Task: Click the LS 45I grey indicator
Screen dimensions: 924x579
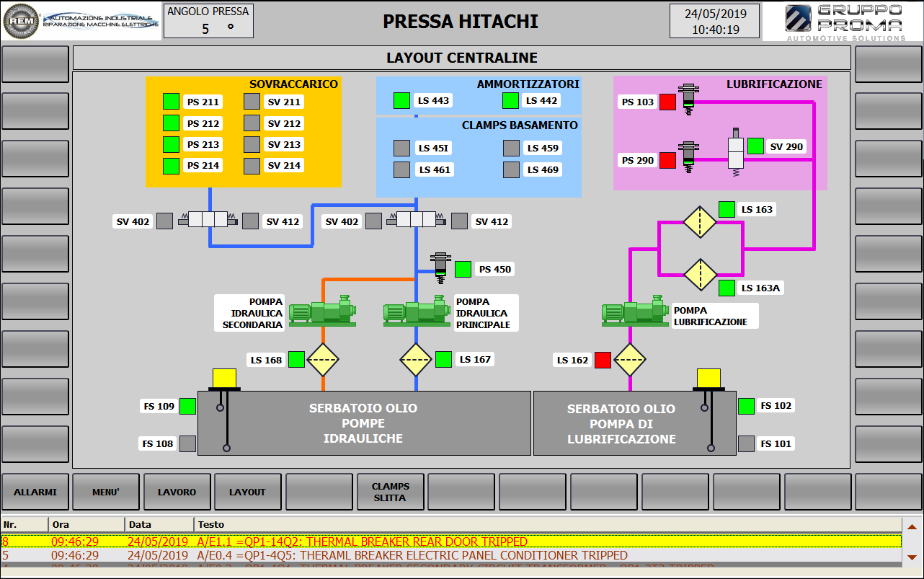Action: pos(401,149)
